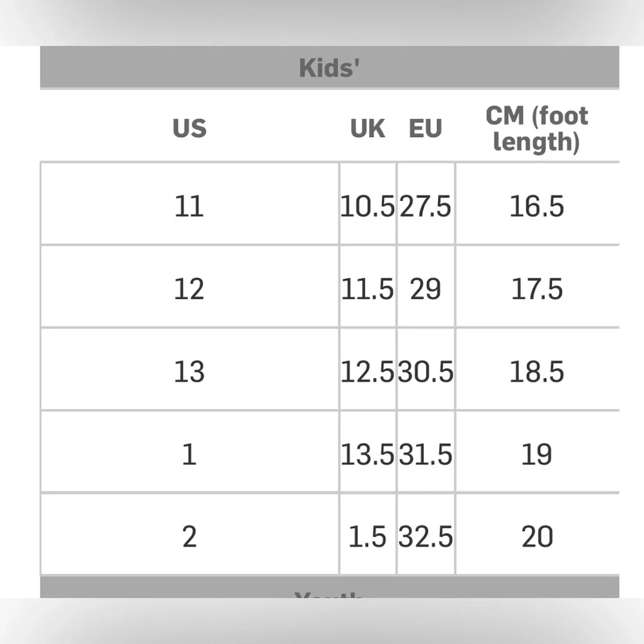
Task: Click the EU 30.5 cell
Action: [426, 372]
